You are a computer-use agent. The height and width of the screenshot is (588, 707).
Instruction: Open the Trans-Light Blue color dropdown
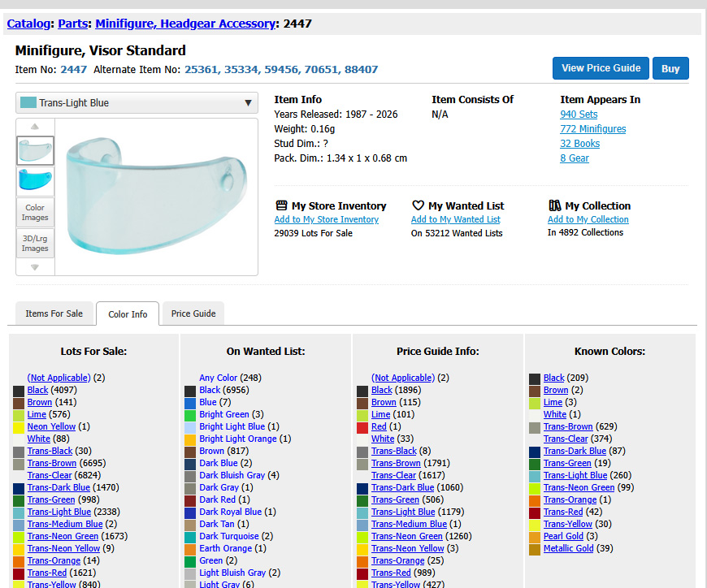click(137, 102)
